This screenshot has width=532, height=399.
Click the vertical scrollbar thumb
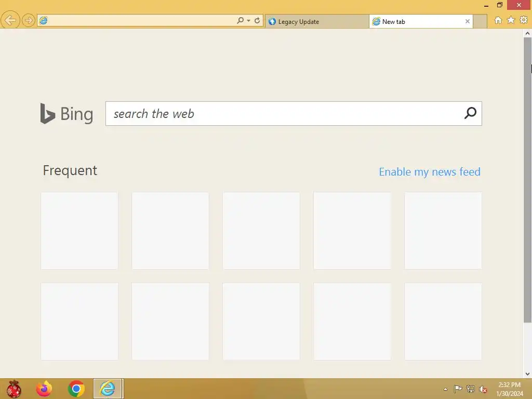[527, 180]
